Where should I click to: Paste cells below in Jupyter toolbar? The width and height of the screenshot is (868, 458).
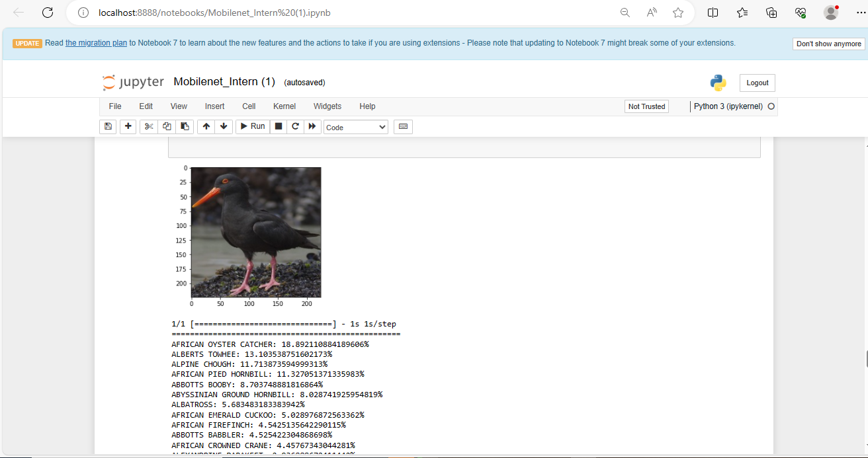click(185, 126)
